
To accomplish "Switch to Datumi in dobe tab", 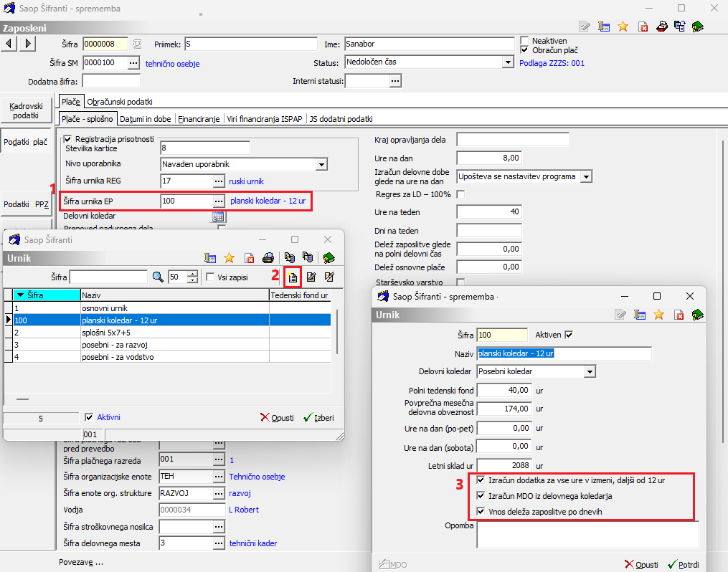I will pos(146,119).
